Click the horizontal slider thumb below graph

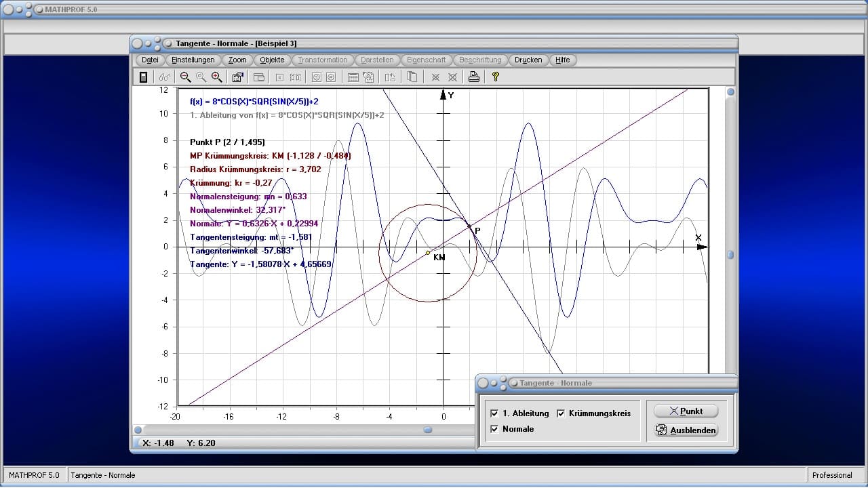(x=428, y=430)
